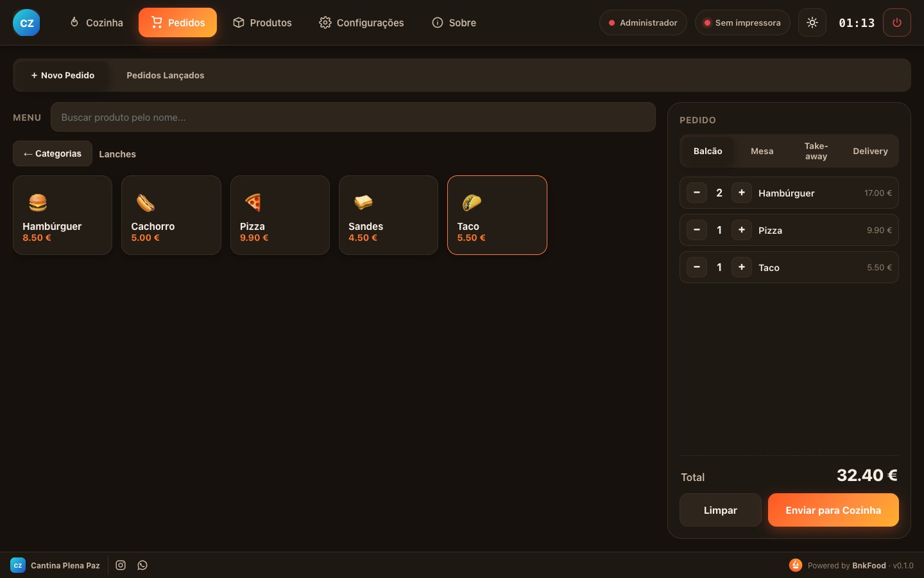Click the hot dog emoji icon
The width and height of the screenshot is (924, 578).
[146, 203]
